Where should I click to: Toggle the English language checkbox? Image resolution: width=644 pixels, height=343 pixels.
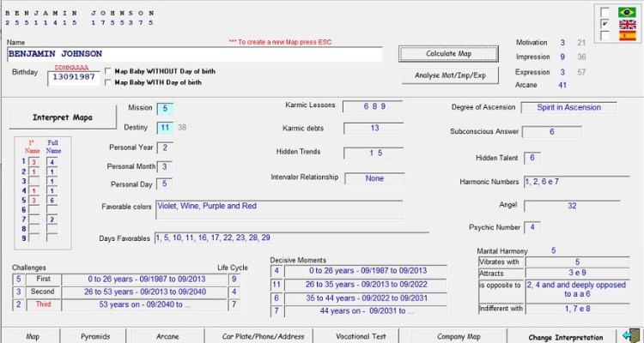606,24
